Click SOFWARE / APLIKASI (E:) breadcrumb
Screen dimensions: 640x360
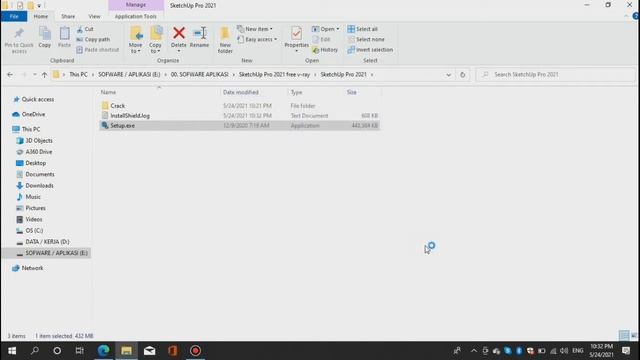tap(129, 74)
